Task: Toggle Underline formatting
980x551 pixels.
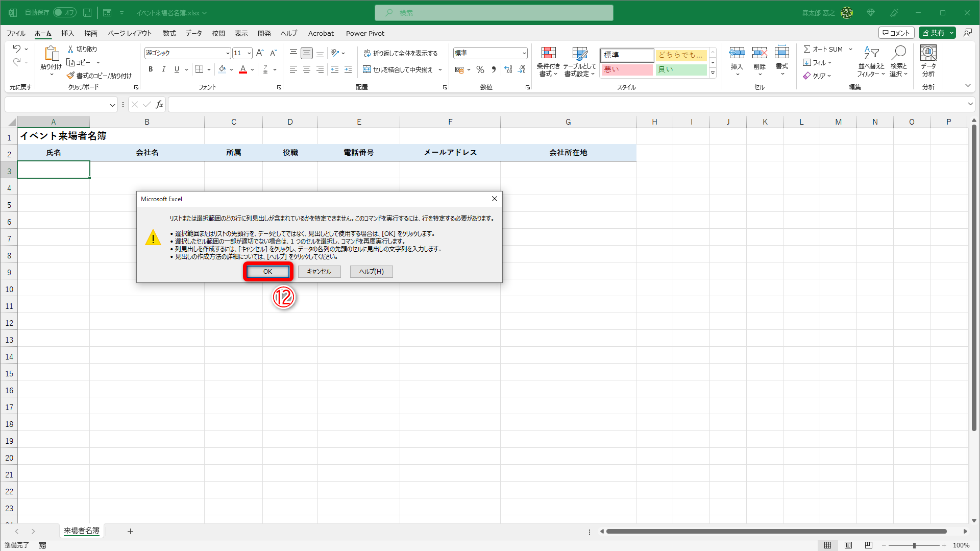Action: [177, 69]
